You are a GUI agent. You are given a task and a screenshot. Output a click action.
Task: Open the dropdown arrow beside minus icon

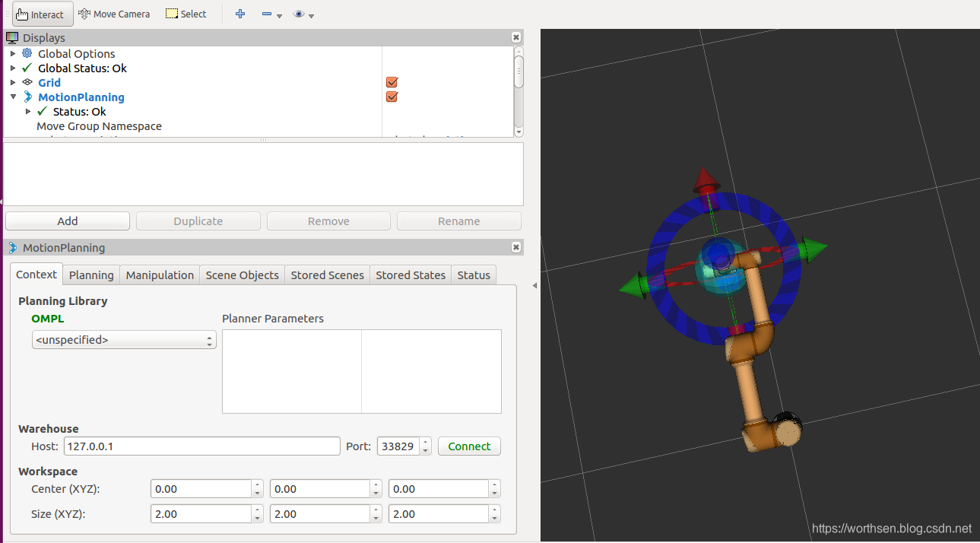click(x=280, y=15)
